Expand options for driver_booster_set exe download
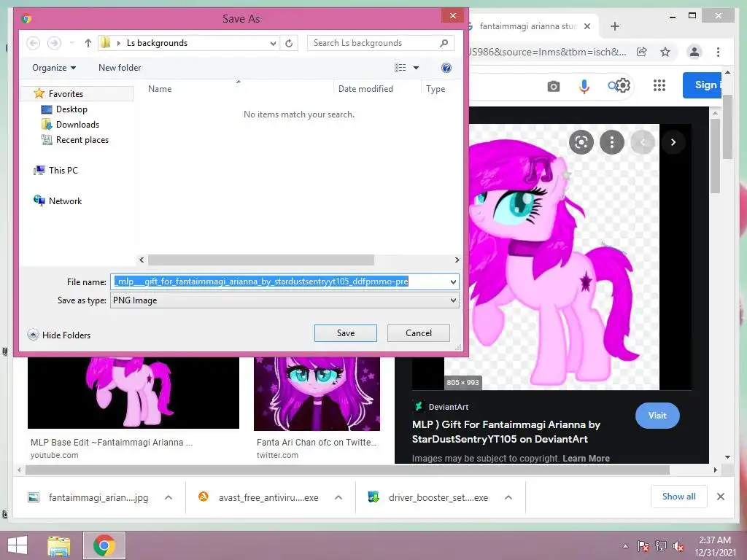Image resolution: width=747 pixels, height=560 pixels. tap(508, 497)
